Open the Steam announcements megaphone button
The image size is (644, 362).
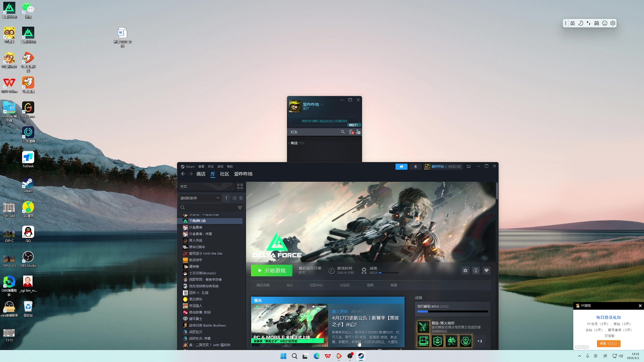(401, 167)
